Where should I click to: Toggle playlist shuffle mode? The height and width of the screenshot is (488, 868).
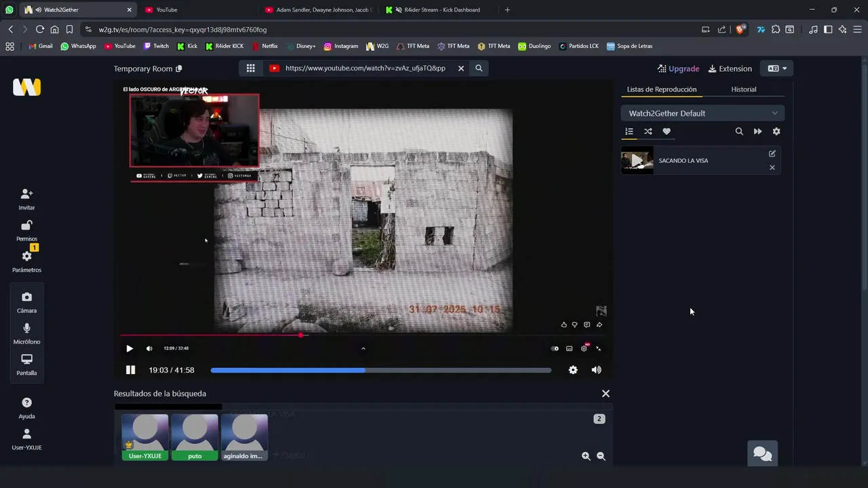tap(648, 131)
